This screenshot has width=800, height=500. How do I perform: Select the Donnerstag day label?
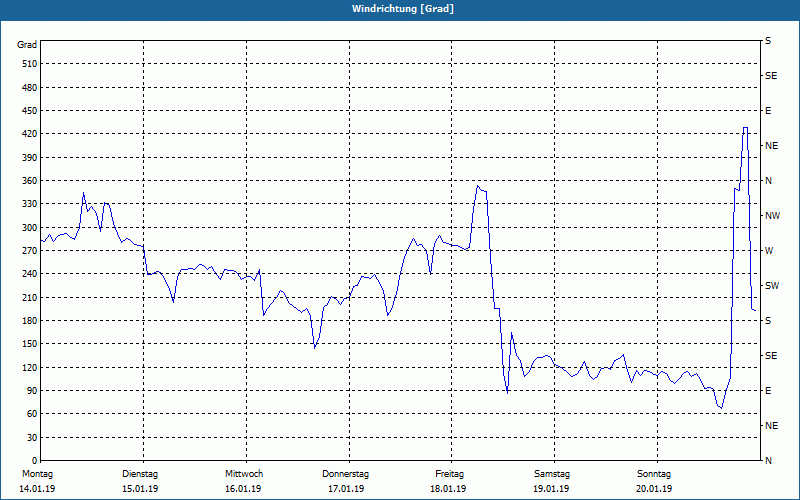pos(345,474)
